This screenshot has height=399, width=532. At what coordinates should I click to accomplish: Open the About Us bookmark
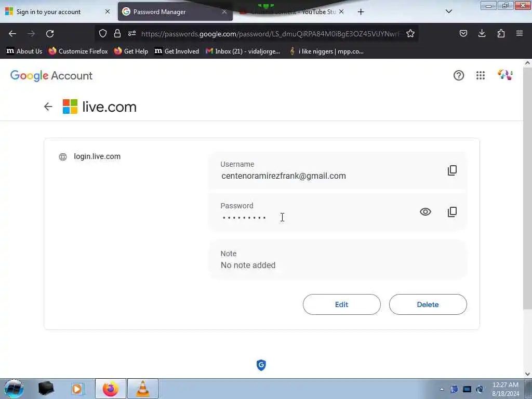24,51
